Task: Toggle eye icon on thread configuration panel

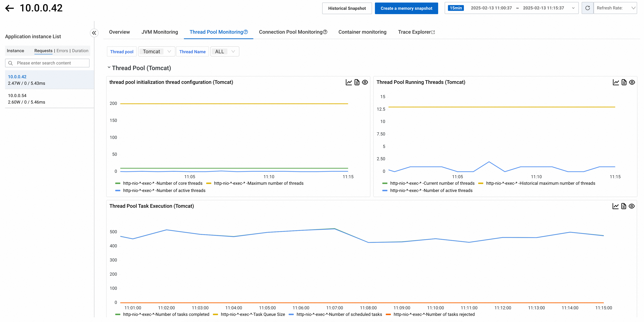Action: (x=365, y=82)
